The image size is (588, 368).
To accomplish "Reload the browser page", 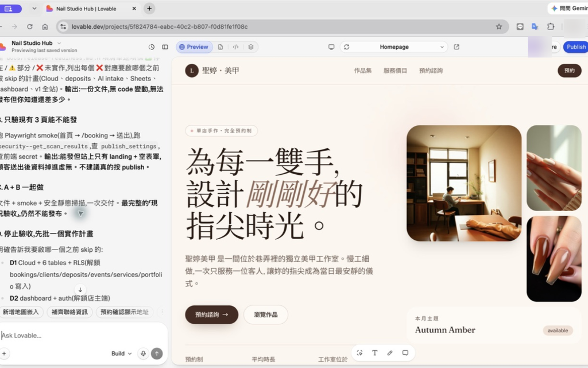I will click(30, 26).
